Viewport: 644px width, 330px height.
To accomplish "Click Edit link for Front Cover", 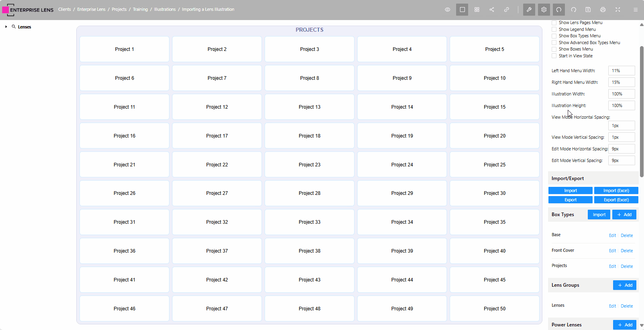I will 612,251.
